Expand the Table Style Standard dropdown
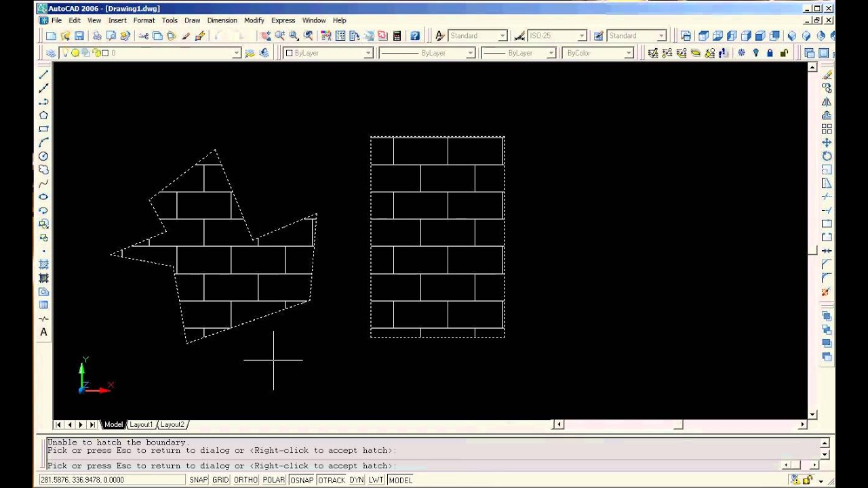868x488 pixels. [661, 36]
